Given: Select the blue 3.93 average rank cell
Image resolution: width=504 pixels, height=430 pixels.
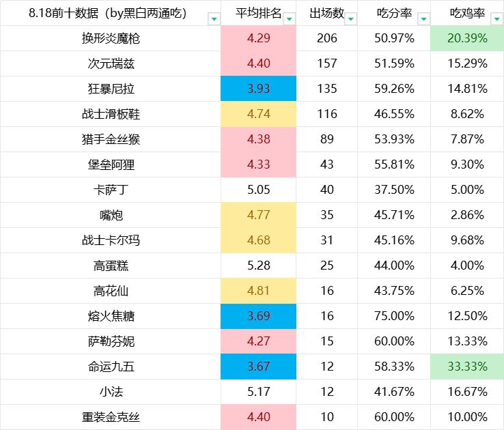Looking at the screenshot, I should pyautogui.click(x=258, y=89).
